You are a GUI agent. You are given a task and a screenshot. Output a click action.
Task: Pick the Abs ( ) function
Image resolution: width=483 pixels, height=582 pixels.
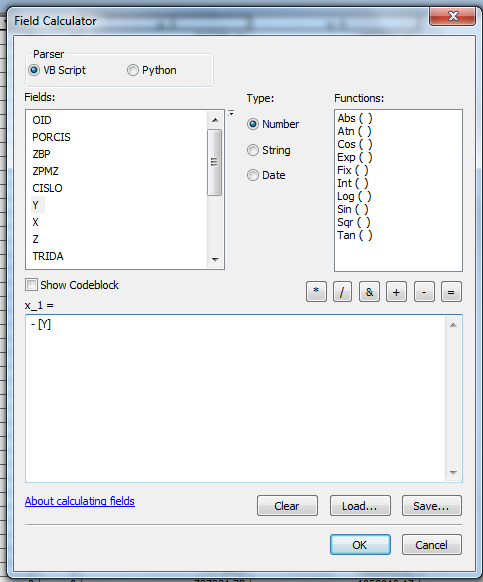355,118
